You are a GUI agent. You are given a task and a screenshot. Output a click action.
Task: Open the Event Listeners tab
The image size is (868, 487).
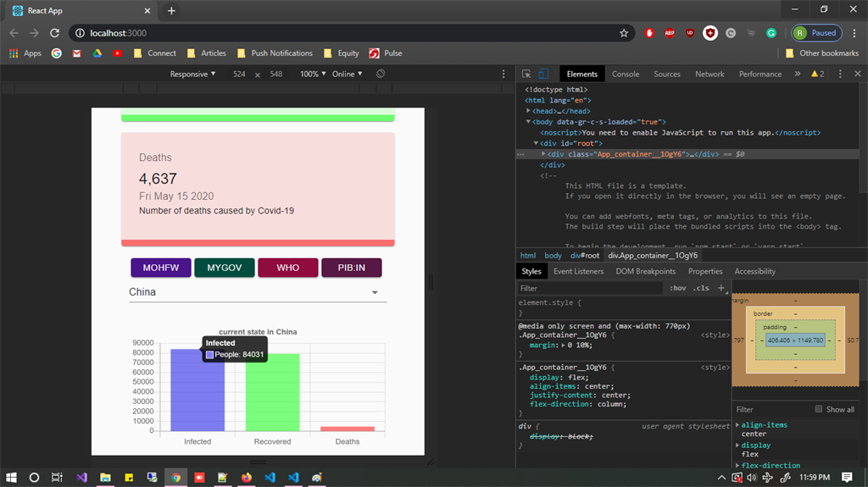pyautogui.click(x=578, y=271)
